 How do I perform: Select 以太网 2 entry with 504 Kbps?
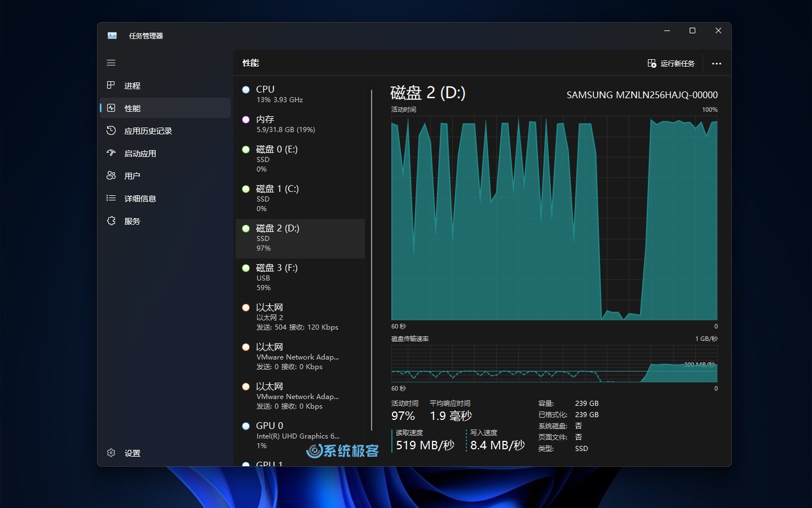300,318
